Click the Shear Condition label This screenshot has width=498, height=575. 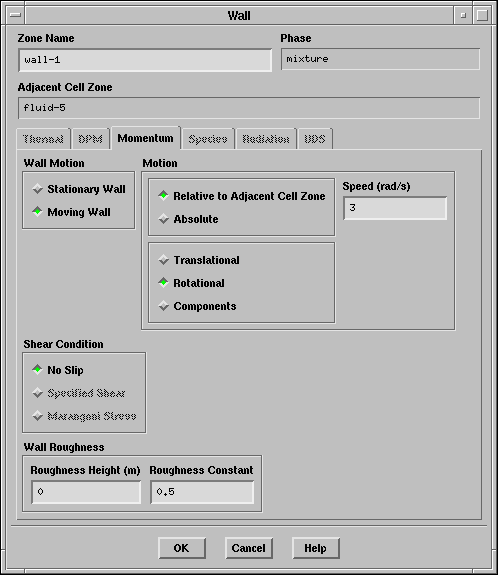[x=63, y=344]
